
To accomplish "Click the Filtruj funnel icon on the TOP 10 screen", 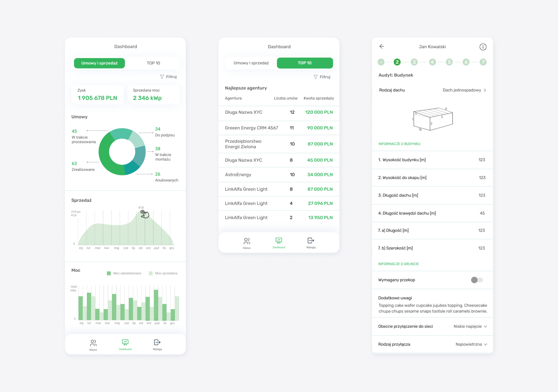I will [315, 77].
